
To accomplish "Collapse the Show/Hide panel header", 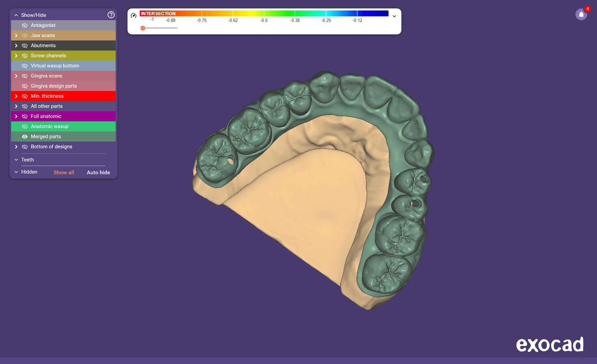I will pos(16,15).
